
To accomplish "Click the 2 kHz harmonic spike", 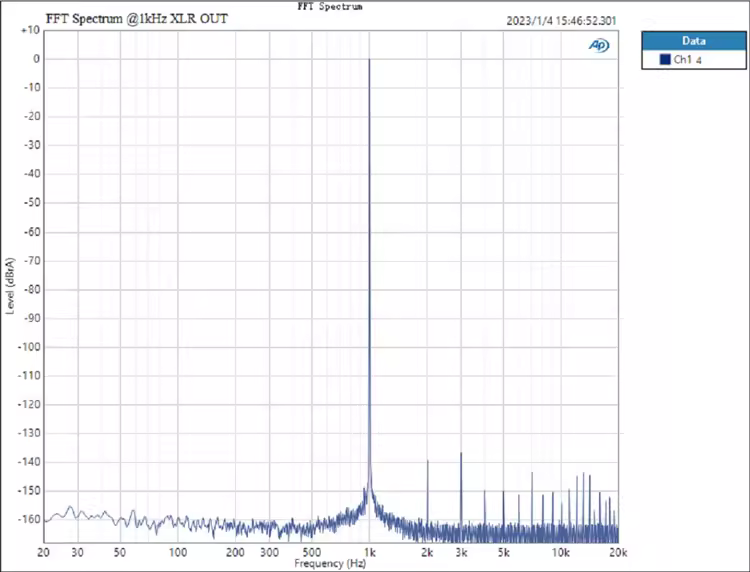I will click(427, 461).
